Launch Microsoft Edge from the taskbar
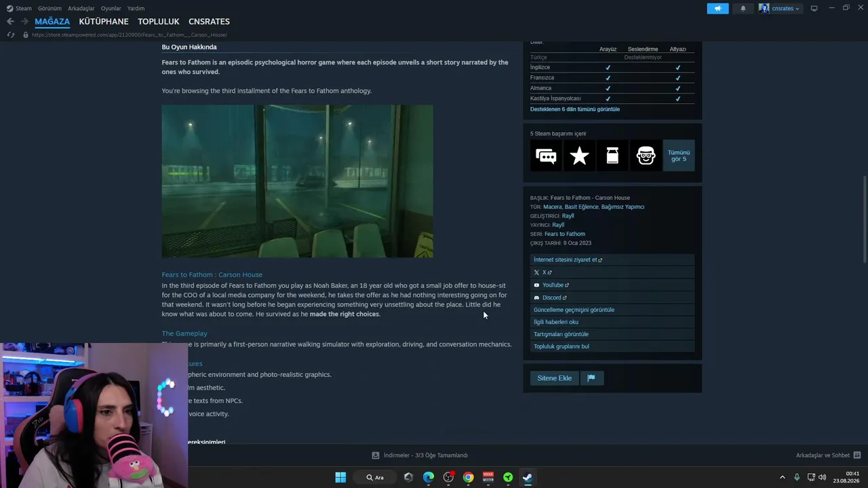Screen dimensions: 868x488 (x=429, y=477)
